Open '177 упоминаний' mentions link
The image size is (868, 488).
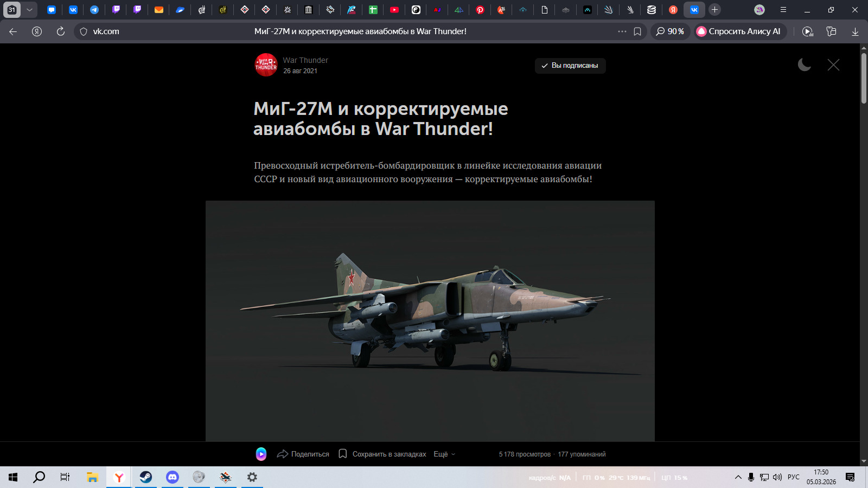pyautogui.click(x=582, y=454)
